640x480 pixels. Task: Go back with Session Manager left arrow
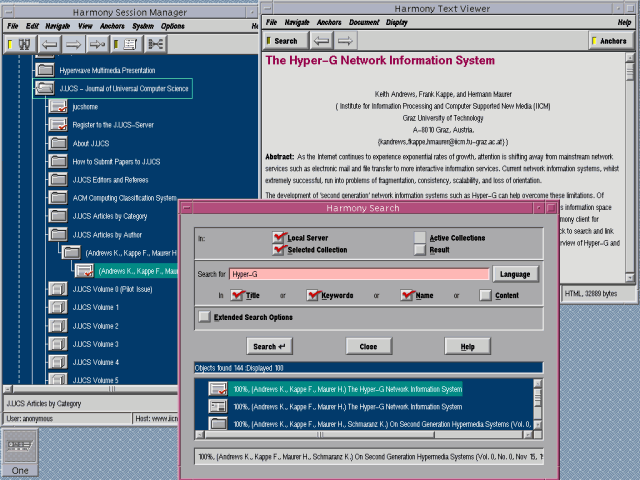49,44
